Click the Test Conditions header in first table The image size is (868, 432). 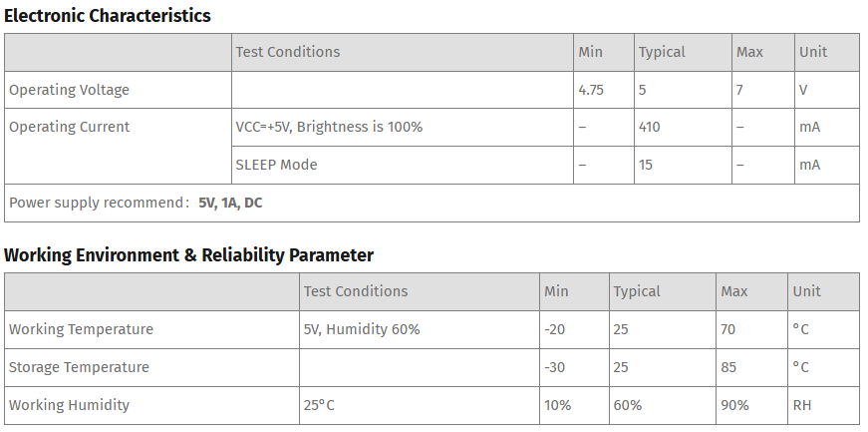pos(287,52)
